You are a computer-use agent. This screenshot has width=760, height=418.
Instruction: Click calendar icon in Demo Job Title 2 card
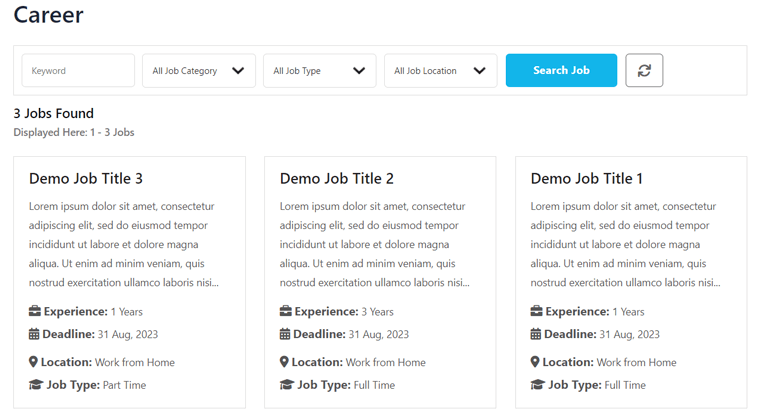click(285, 334)
